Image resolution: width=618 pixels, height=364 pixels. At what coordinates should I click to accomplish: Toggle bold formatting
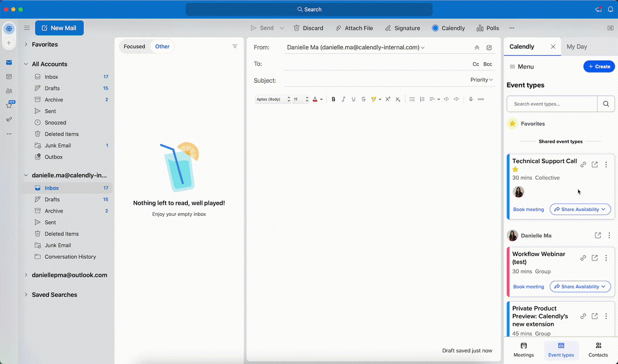[x=333, y=99]
